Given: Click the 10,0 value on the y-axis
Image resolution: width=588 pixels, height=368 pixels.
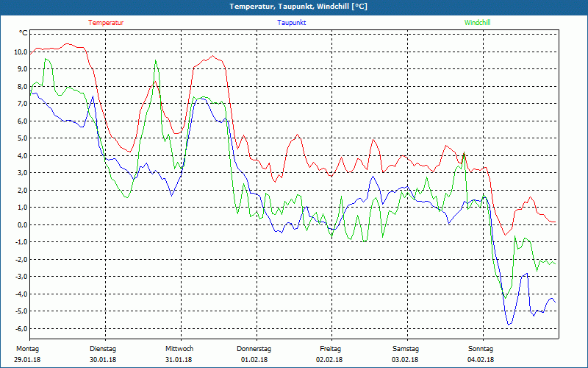Looking at the screenshot, I should click(21, 52).
